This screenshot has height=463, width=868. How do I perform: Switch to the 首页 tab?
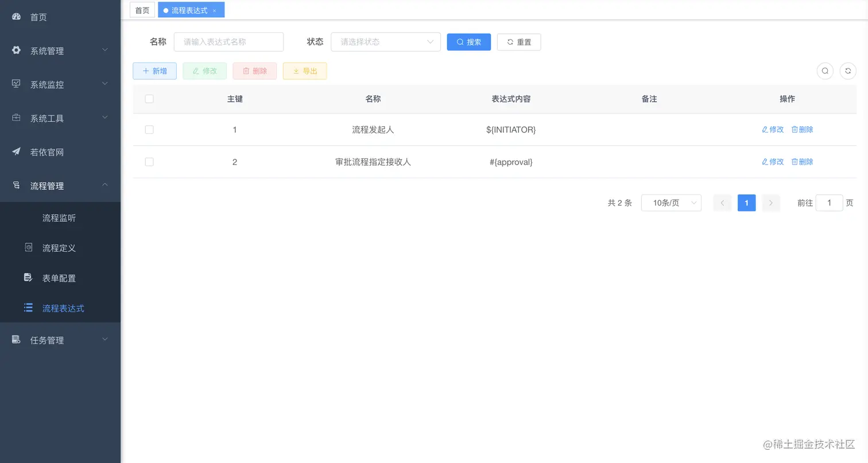pyautogui.click(x=142, y=10)
